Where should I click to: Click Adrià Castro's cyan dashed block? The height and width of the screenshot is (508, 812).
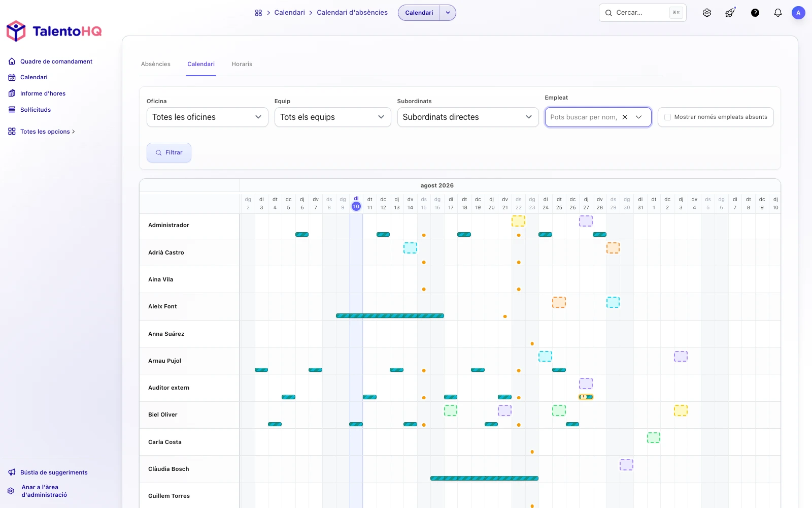point(410,248)
